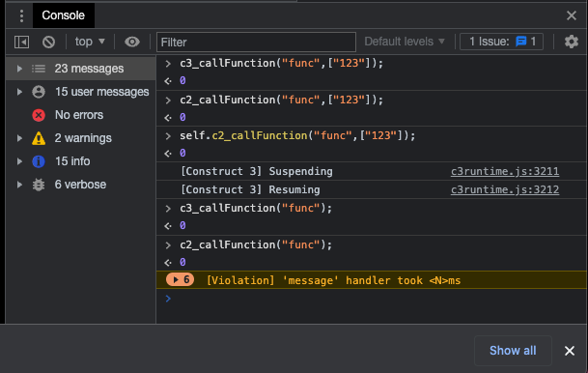Select the Console tab
This screenshot has height=373, width=588.
point(64,15)
